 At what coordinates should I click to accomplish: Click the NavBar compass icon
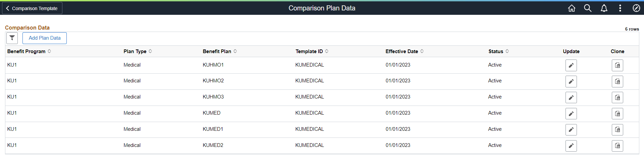636,8
